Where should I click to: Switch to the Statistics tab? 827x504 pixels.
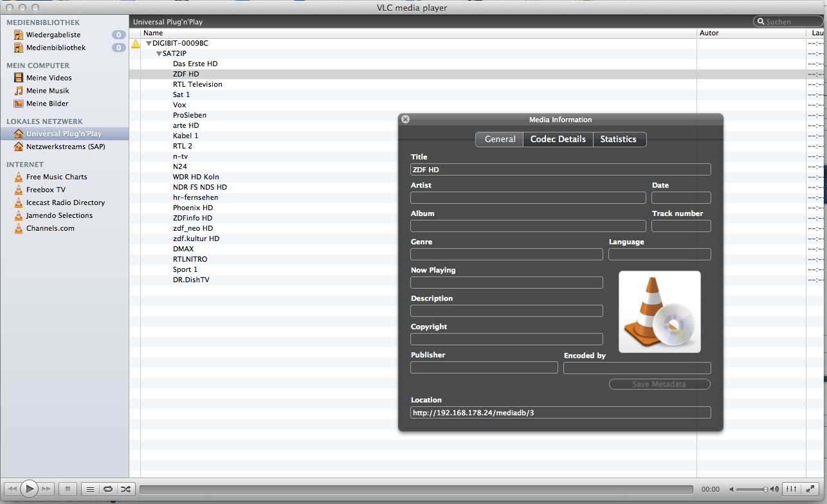[618, 139]
